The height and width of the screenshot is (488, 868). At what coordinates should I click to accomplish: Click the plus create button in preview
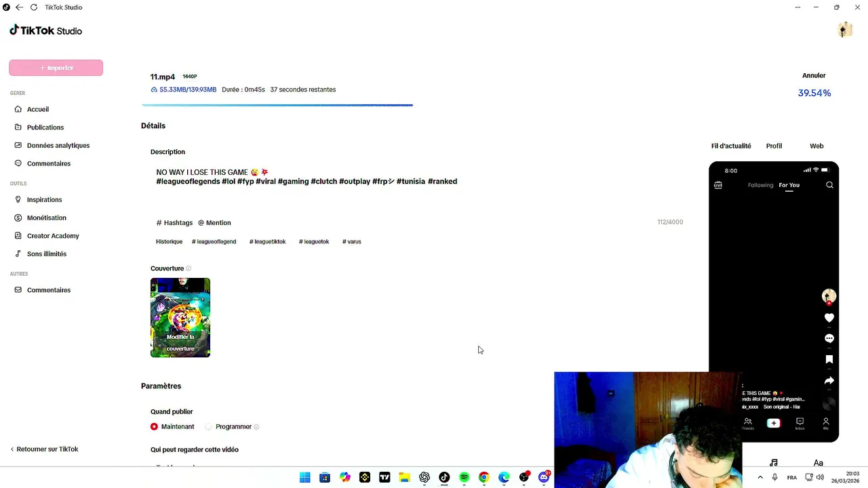click(x=774, y=423)
